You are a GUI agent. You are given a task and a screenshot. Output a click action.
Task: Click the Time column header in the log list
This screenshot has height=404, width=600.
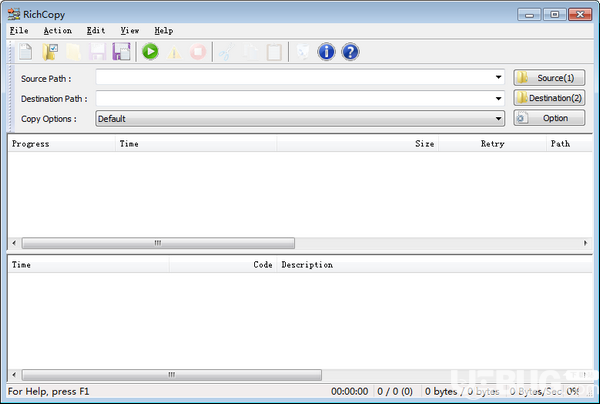tap(88, 265)
